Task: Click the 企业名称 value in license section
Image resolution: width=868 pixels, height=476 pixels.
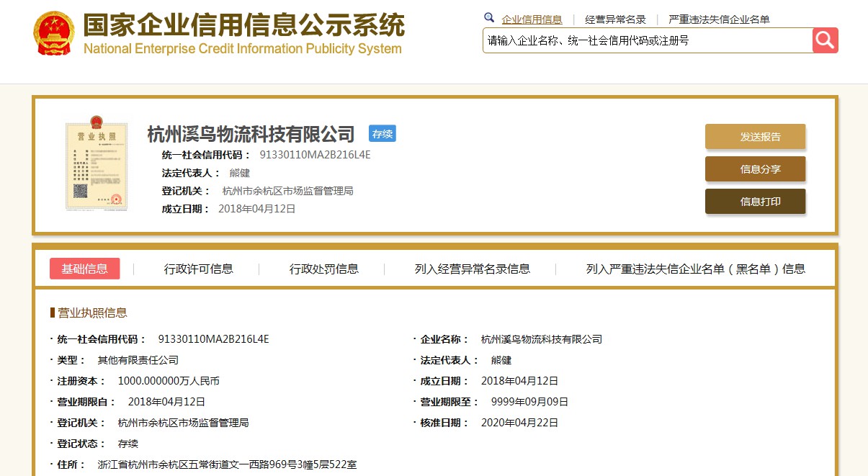Action: click(x=542, y=339)
